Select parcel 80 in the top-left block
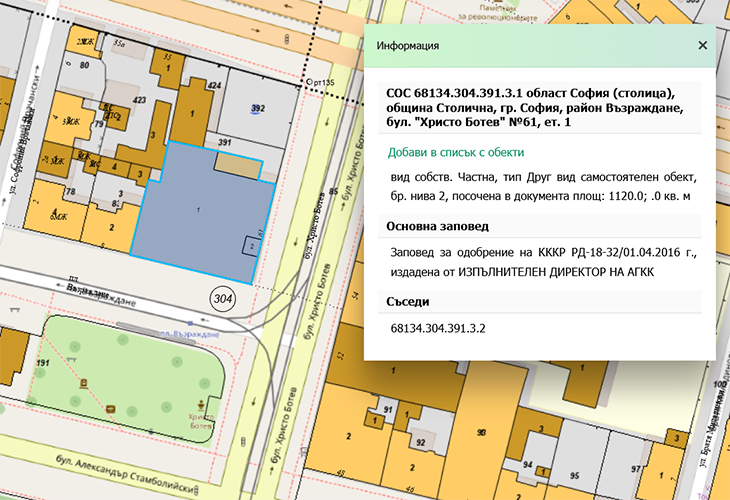The width and height of the screenshot is (730, 500). click(85, 66)
